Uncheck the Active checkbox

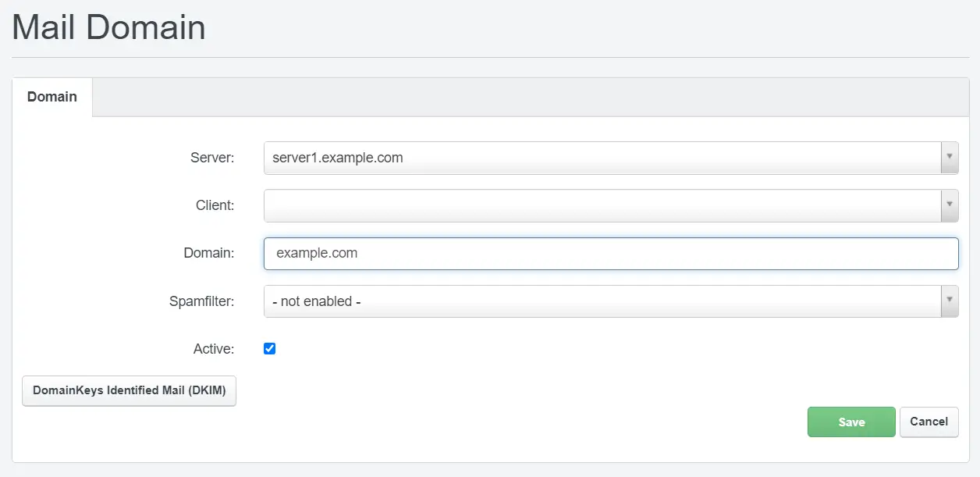pyautogui.click(x=270, y=349)
